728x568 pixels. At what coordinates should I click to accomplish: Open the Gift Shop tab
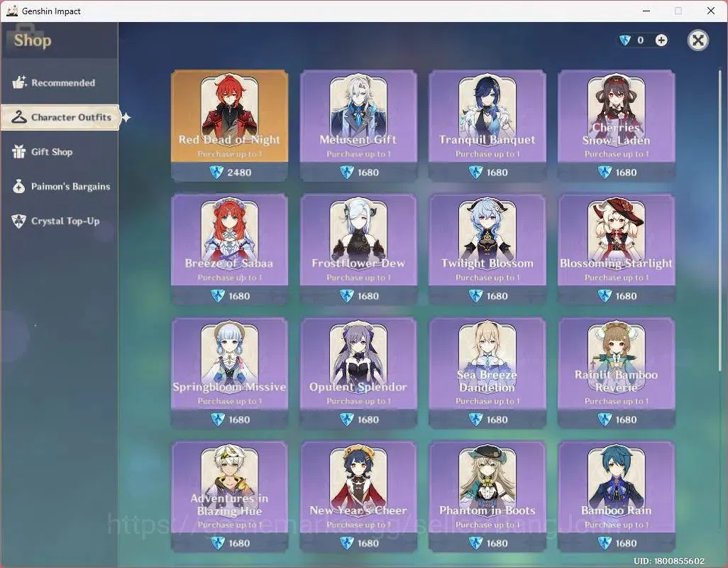pyautogui.click(x=59, y=152)
